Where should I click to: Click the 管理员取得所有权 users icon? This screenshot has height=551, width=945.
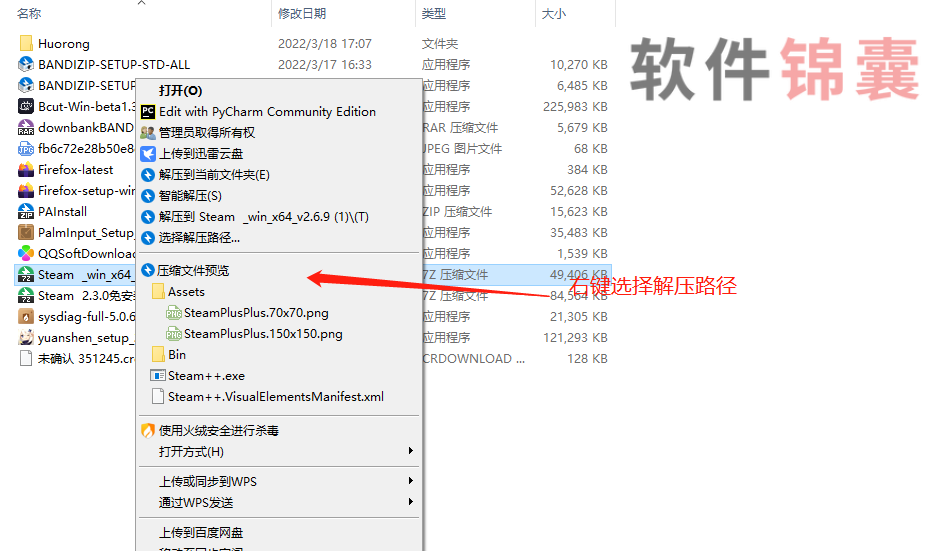click(x=148, y=133)
